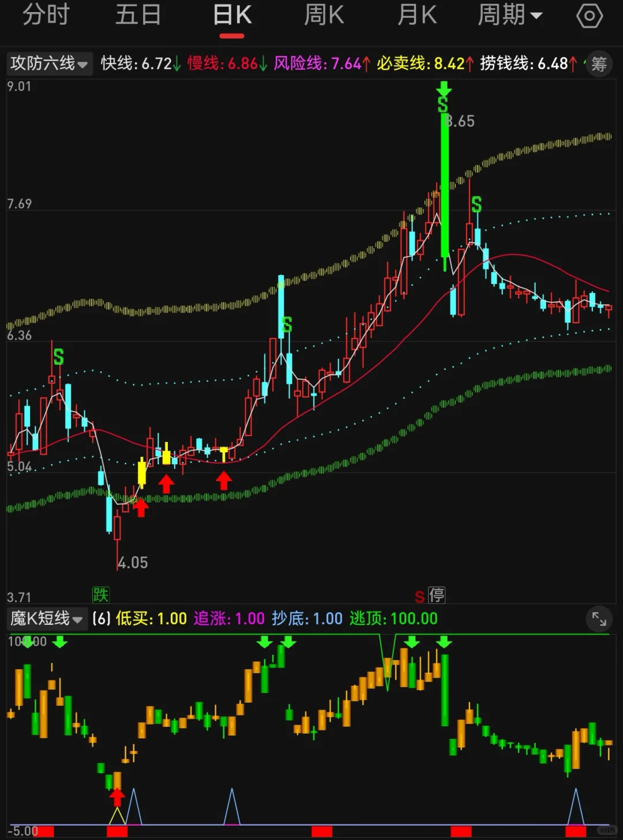Image resolution: width=623 pixels, height=840 pixels.
Task: Click the 抄底: 1.00 indicator value
Action: click(x=307, y=618)
